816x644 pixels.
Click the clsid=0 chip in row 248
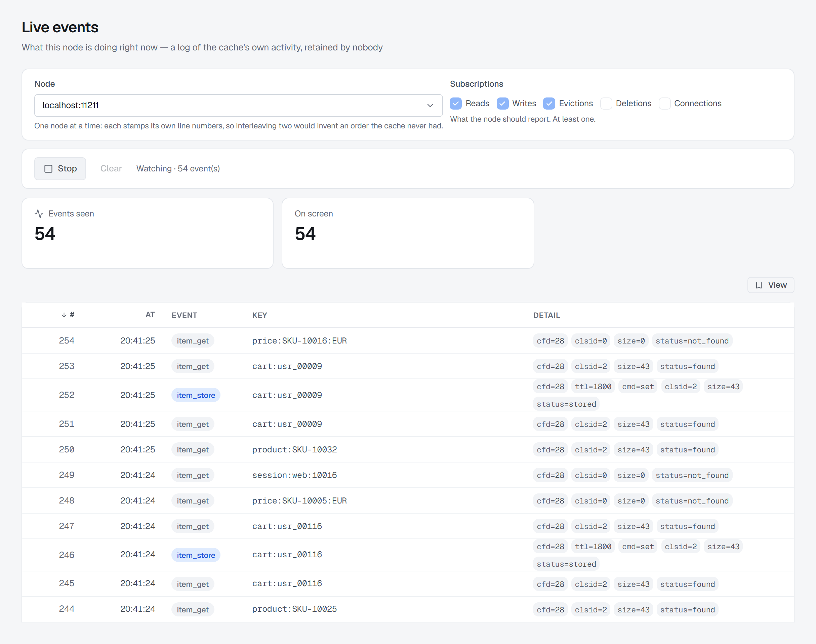(x=590, y=501)
